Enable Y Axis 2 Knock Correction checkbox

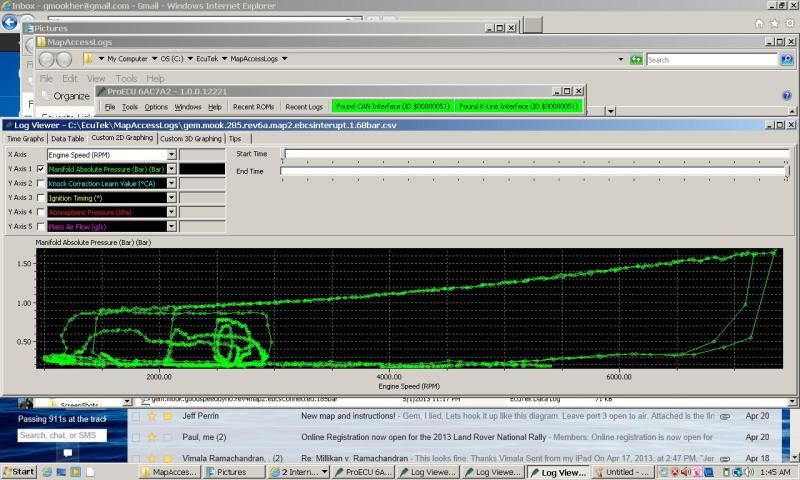tap(41, 183)
